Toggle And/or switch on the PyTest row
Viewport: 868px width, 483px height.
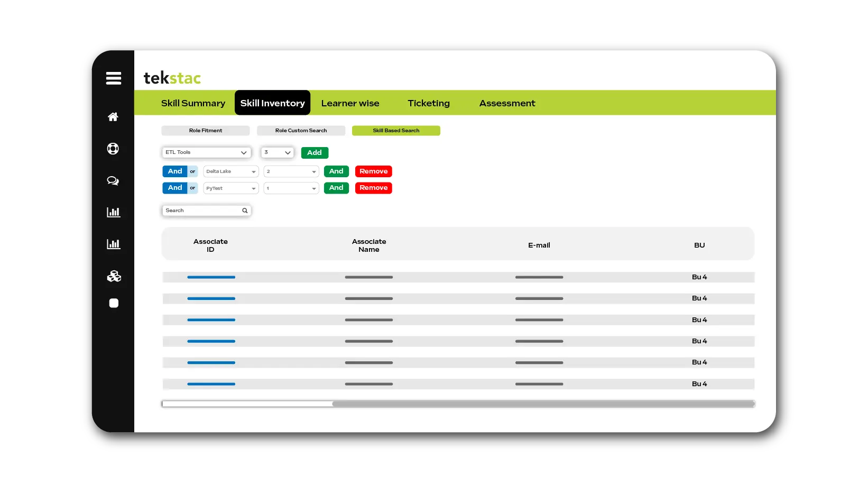[180, 188]
